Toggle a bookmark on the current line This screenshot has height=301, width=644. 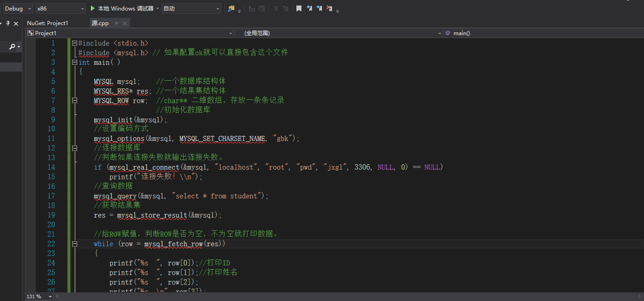coord(299,8)
